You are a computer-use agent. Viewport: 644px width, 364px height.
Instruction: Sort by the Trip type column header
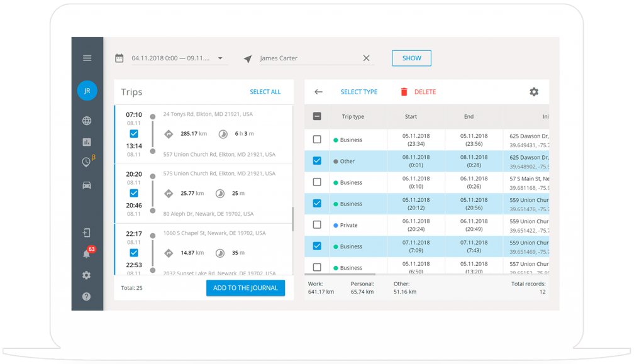(353, 116)
